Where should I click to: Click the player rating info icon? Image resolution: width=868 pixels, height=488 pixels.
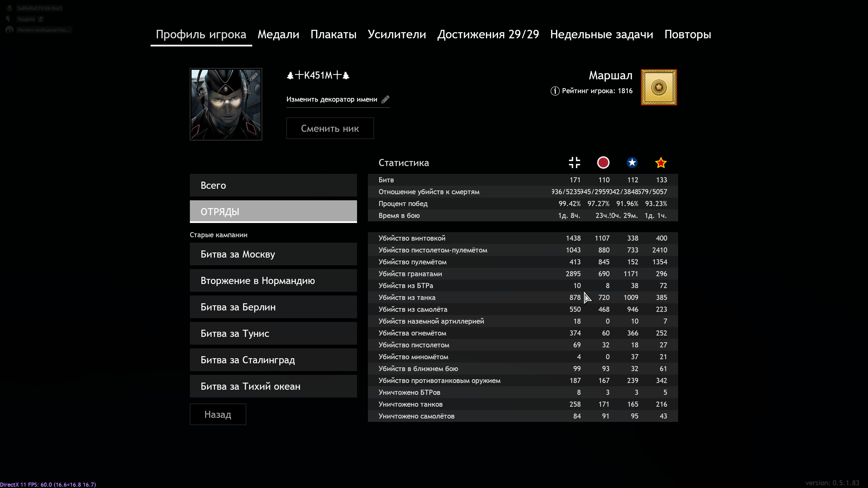coord(555,91)
